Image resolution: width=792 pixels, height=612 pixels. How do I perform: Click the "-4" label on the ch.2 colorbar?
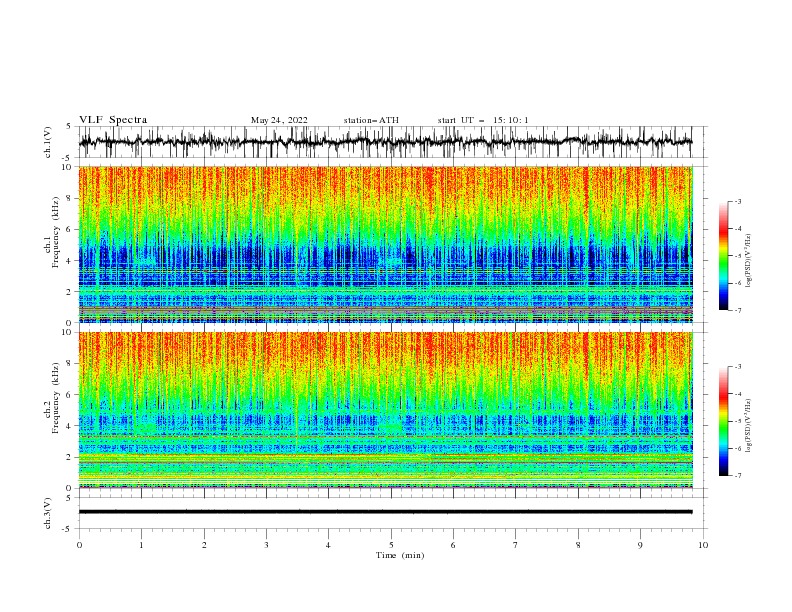[x=738, y=394]
